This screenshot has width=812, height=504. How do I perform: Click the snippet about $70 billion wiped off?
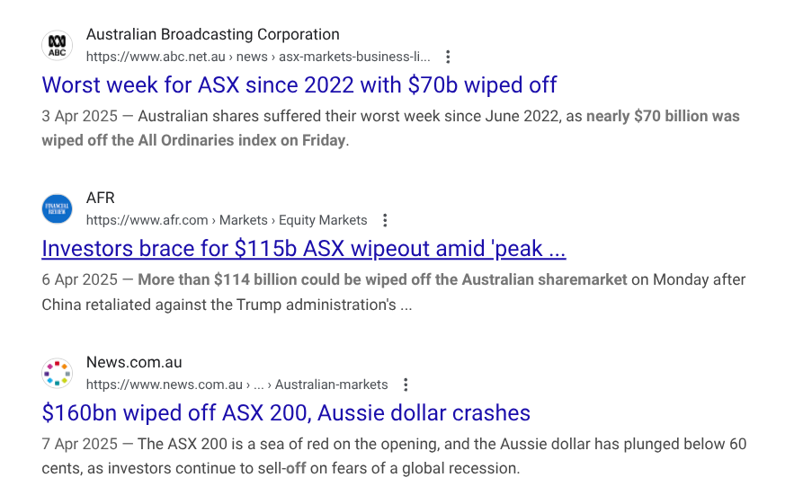[390, 128]
